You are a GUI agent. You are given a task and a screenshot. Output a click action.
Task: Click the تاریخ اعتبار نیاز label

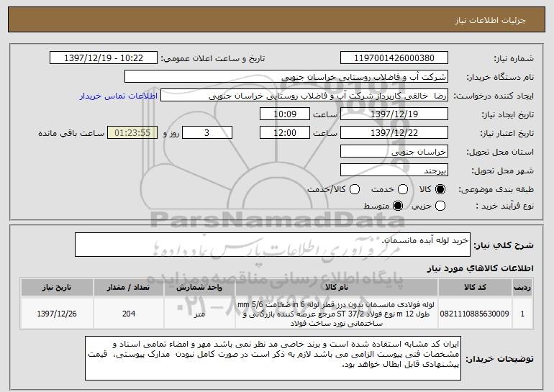click(x=507, y=133)
